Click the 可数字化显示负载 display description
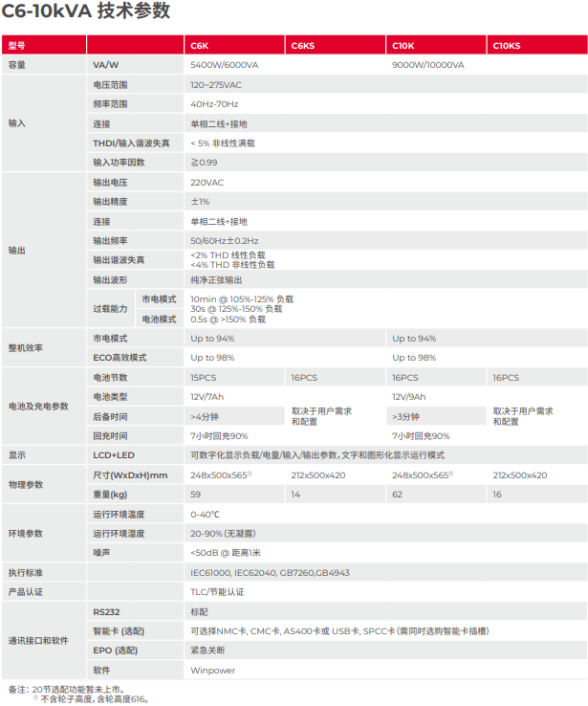This screenshot has height=706, width=588. (x=317, y=455)
